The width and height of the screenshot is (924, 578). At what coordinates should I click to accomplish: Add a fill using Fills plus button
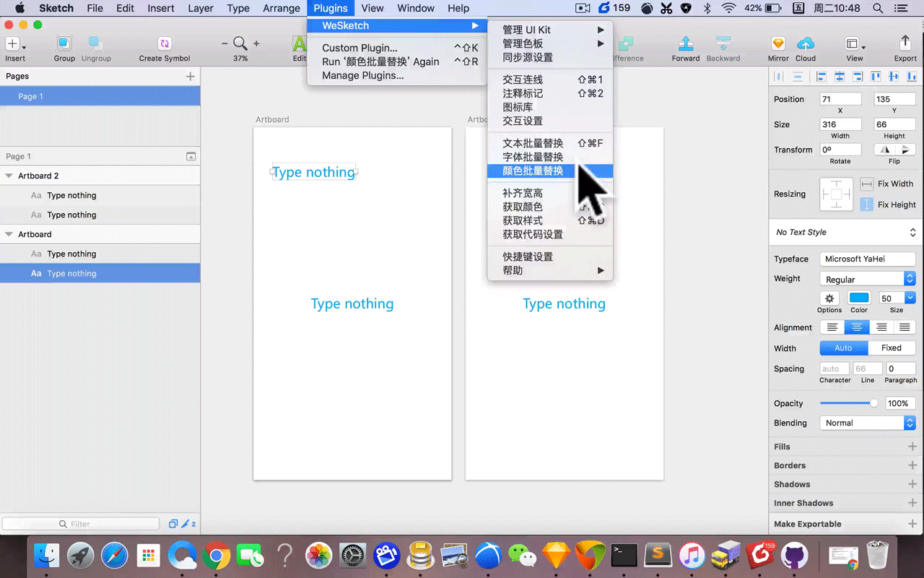pyautogui.click(x=912, y=447)
